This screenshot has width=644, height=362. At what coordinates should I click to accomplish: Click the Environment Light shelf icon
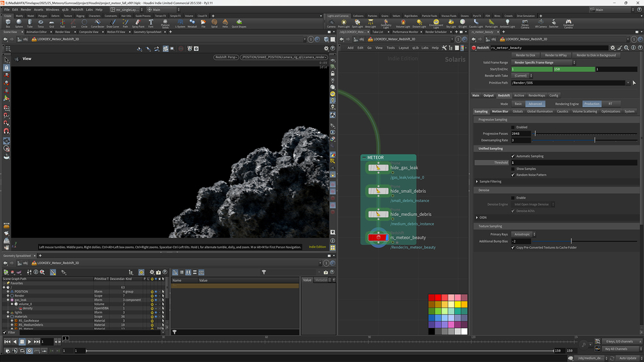pyautogui.click(x=435, y=23)
